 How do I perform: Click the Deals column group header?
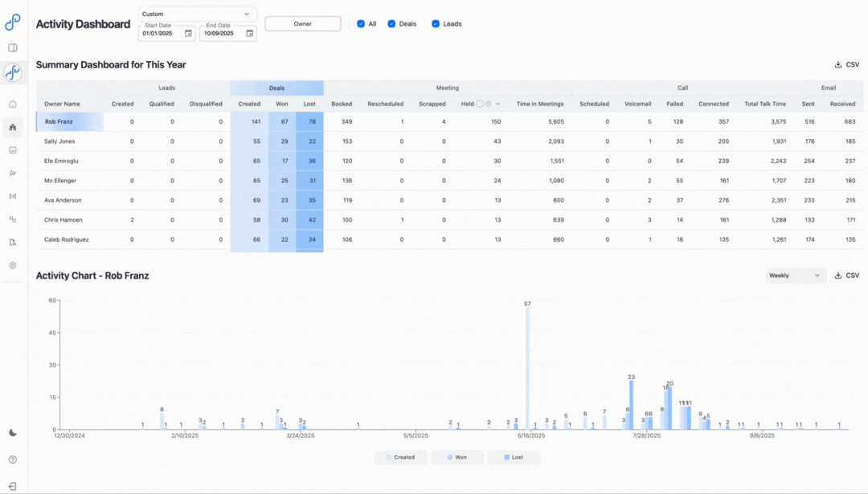tap(276, 88)
